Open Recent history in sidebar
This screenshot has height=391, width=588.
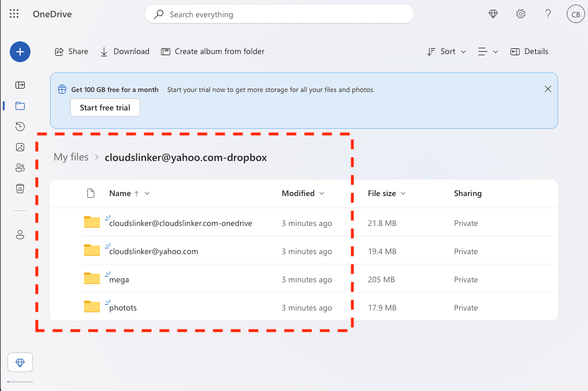tap(20, 126)
